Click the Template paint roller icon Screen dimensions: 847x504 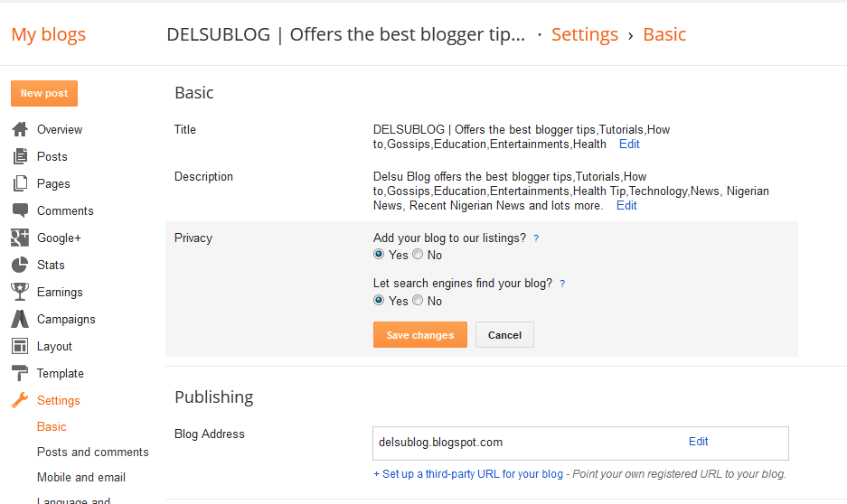pyautogui.click(x=20, y=373)
